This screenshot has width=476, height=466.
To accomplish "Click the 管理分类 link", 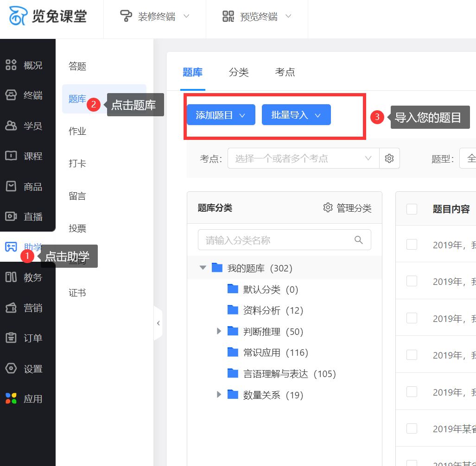I will coord(347,208).
